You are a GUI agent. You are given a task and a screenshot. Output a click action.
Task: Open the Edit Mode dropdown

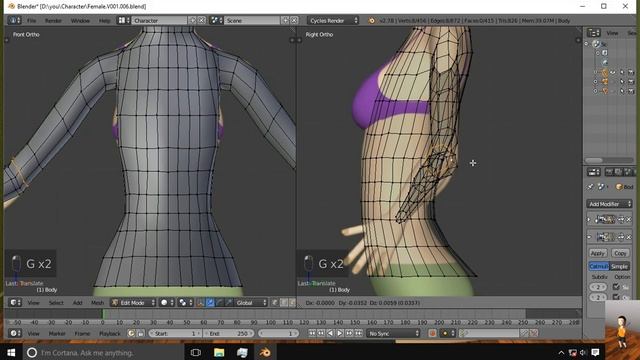133,302
